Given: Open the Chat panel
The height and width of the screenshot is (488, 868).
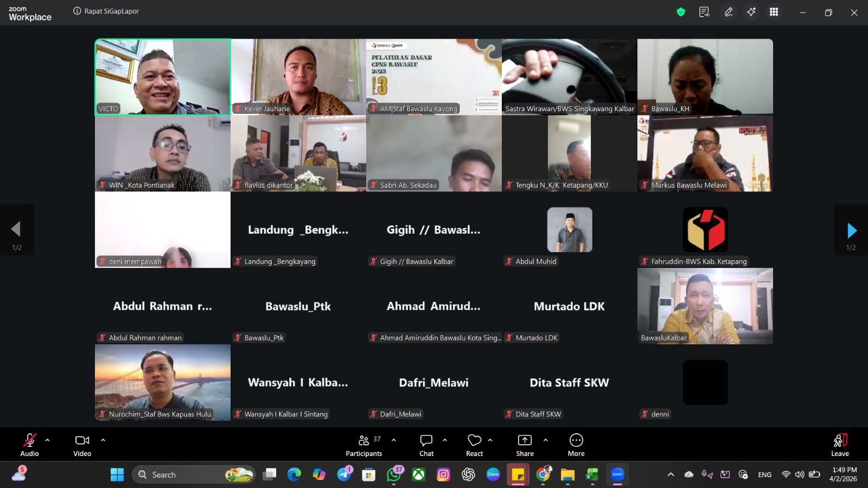Looking at the screenshot, I should tap(426, 445).
